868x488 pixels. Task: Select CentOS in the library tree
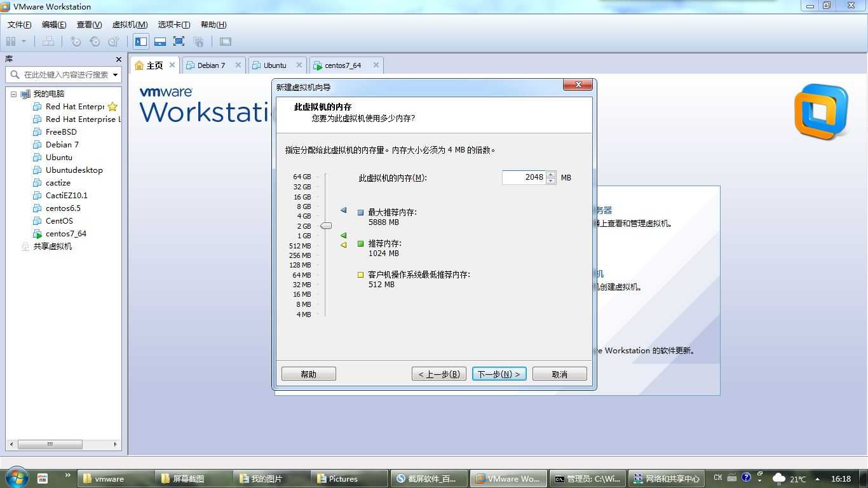pyautogui.click(x=59, y=221)
